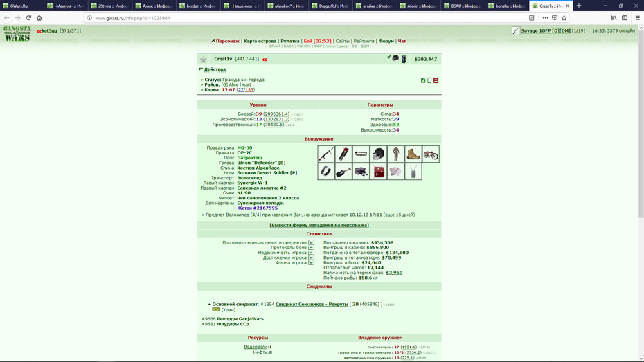Viewport: 644px width, 362px height.
Task: Click the phone icon in status row
Action: (429, 80)
